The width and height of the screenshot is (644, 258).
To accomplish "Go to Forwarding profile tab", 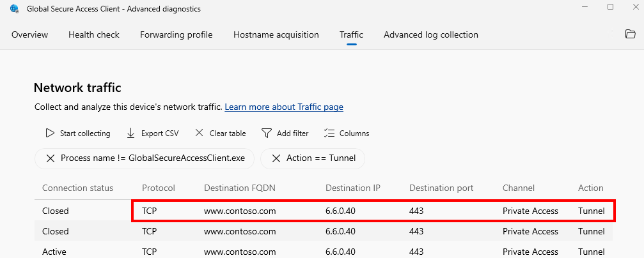I will tap(177, 35).
